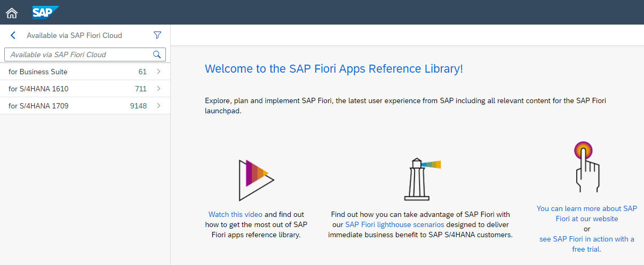Open the Watch this video link

tap(235, 214)
